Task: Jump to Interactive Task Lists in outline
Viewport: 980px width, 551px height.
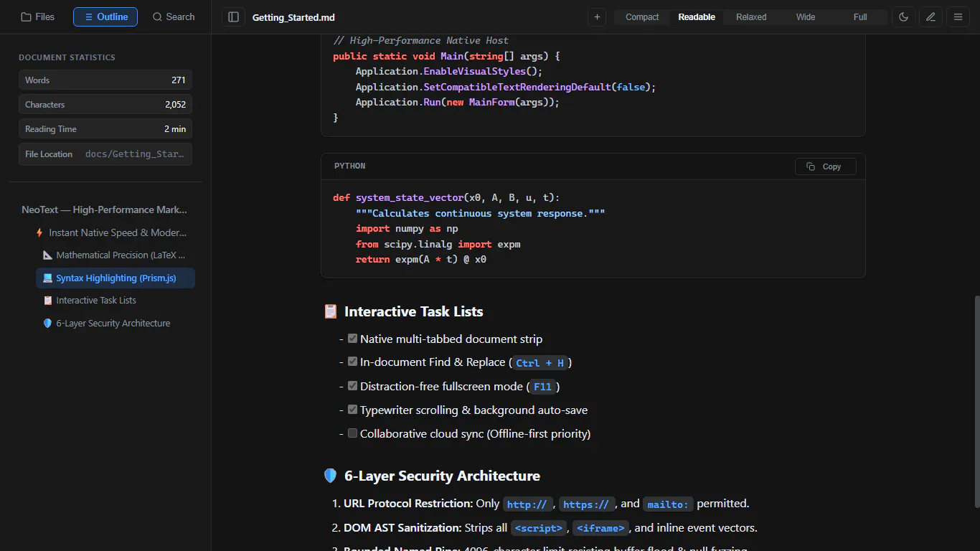Action: tap(116, 301)
